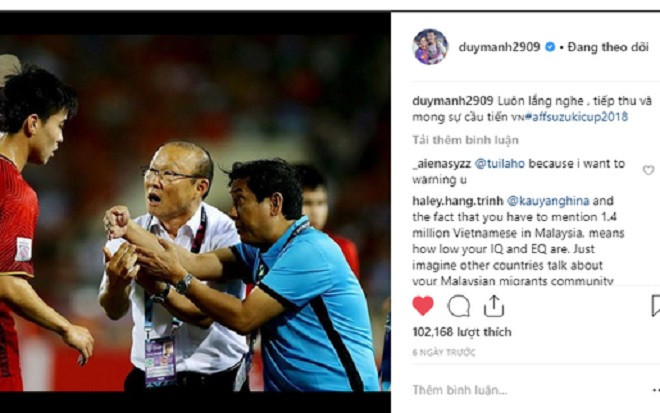Viewport: 660px width, 413px height.
Task: Click the 6 ngày trước timestamp
Action: 444,352
